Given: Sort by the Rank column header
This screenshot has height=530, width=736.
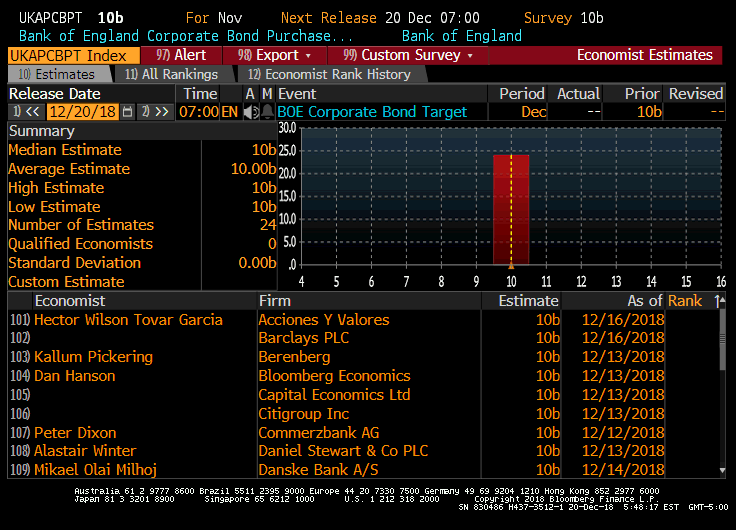Looking at the screenshot, I should (685, 301).
